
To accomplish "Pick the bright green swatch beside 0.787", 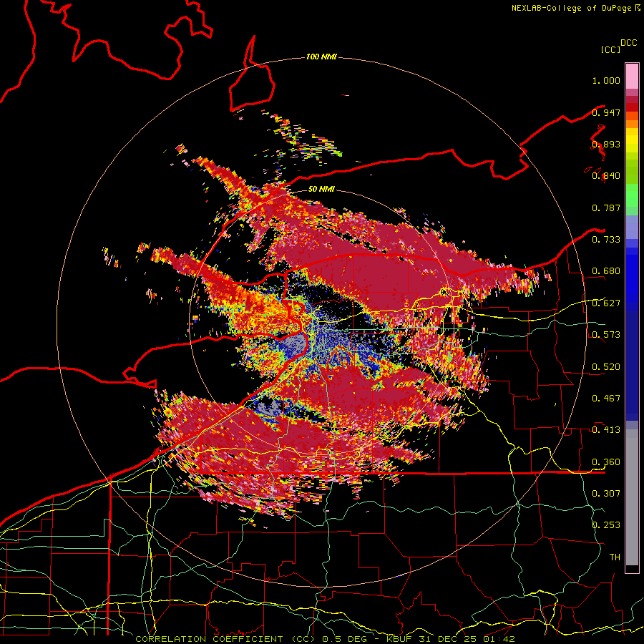I will click(632, 199).
